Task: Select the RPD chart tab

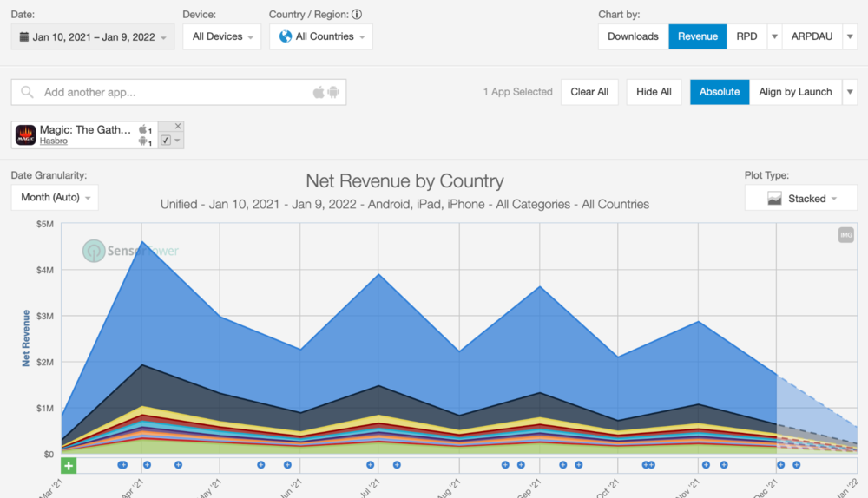Action: coord(746,36)
